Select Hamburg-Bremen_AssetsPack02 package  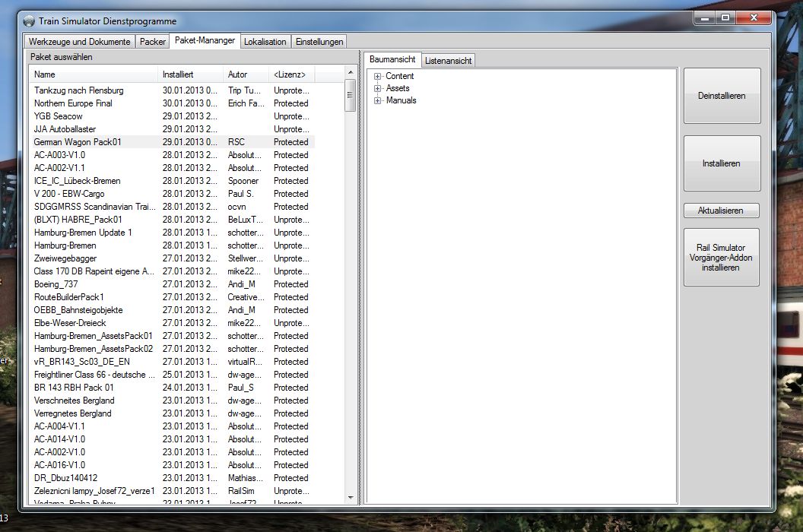coord(172,349)
